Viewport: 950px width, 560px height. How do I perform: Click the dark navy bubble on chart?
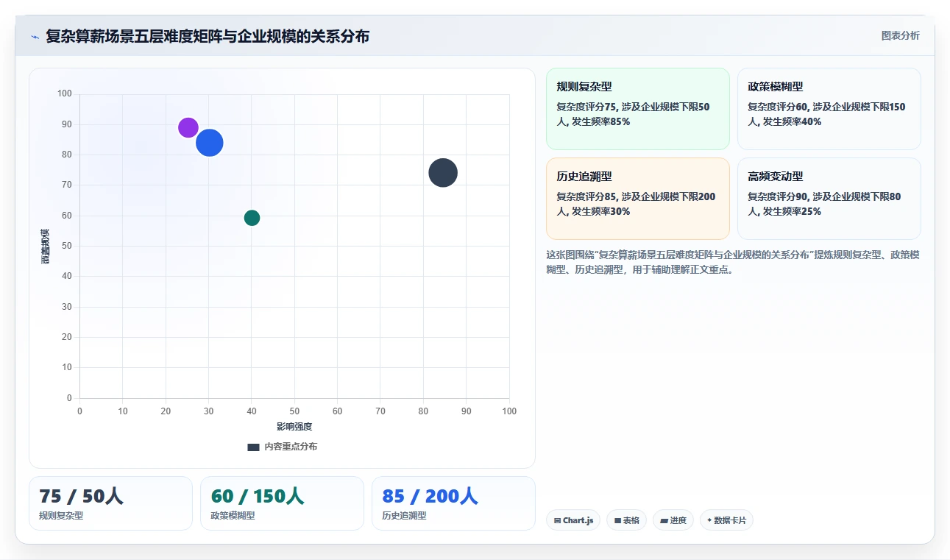443,173
